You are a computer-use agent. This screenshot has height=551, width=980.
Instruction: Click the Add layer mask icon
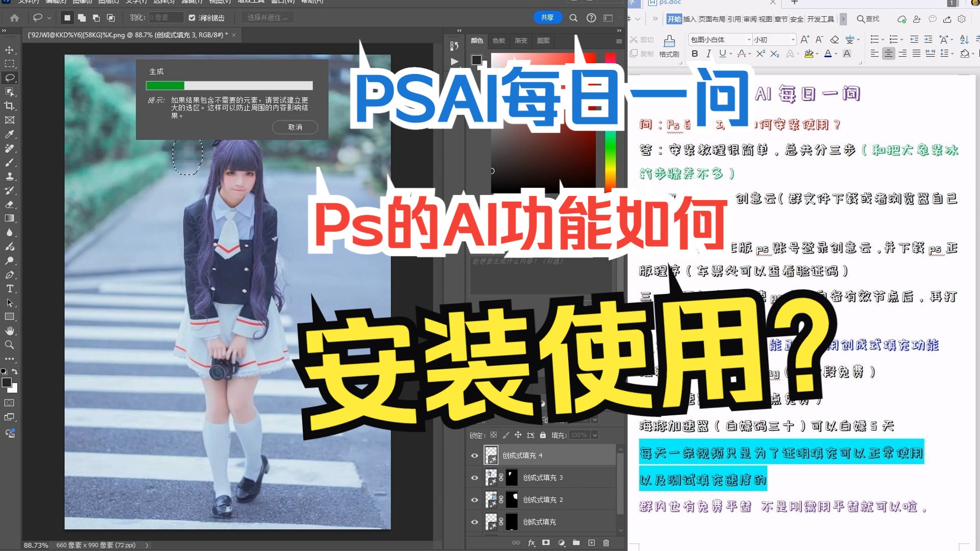point(546,543)
